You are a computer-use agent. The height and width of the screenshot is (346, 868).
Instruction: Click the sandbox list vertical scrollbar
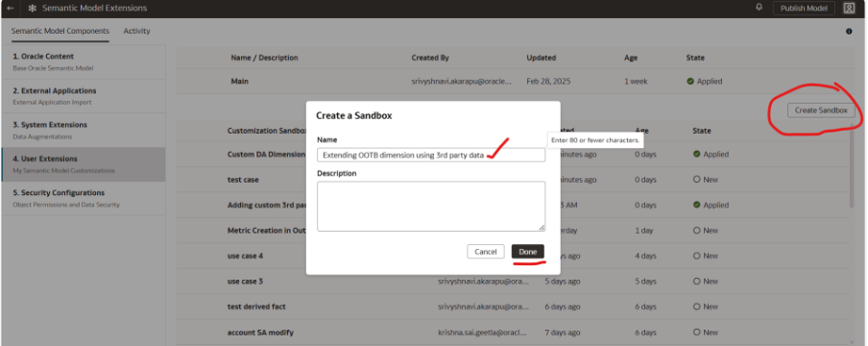(x=852, y=166)
